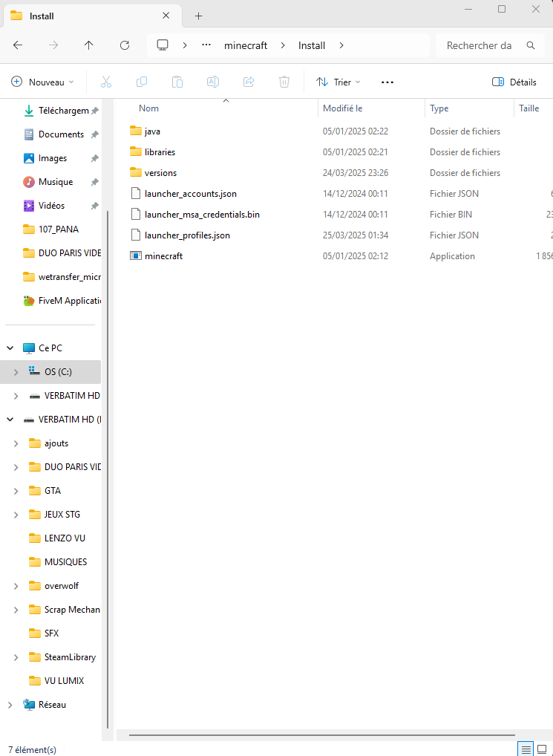Screen dimensions: 553x756
Task: Click minecraft in the breadcrumb path
Action: [246, 45]
